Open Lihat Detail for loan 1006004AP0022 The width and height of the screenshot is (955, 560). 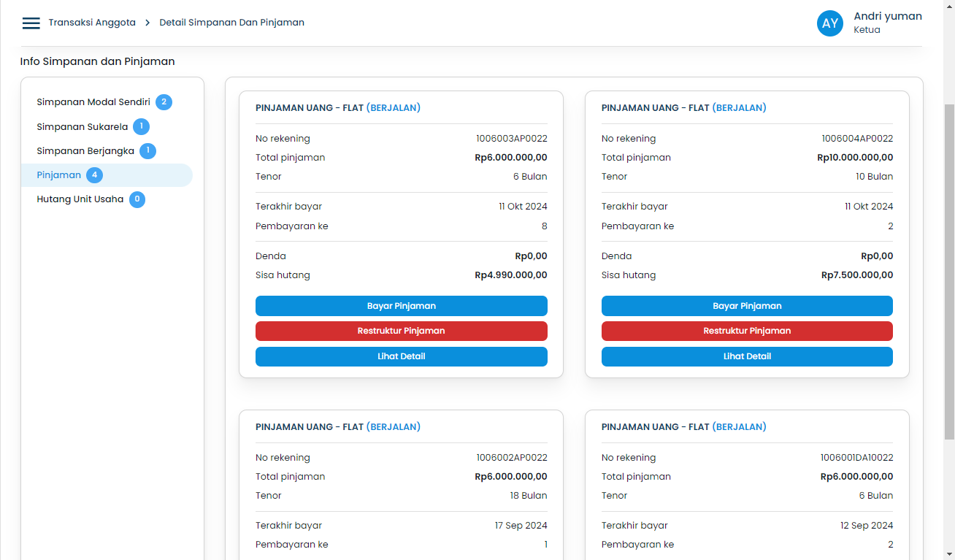pyautogui.click(x=746, y=356)
